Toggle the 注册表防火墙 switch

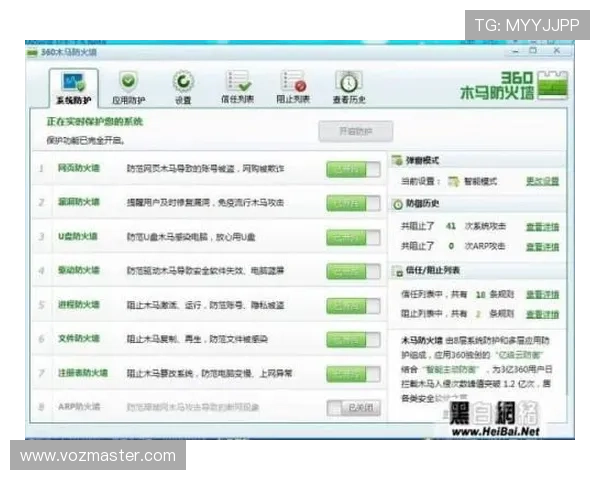click(x=353, y=374)
